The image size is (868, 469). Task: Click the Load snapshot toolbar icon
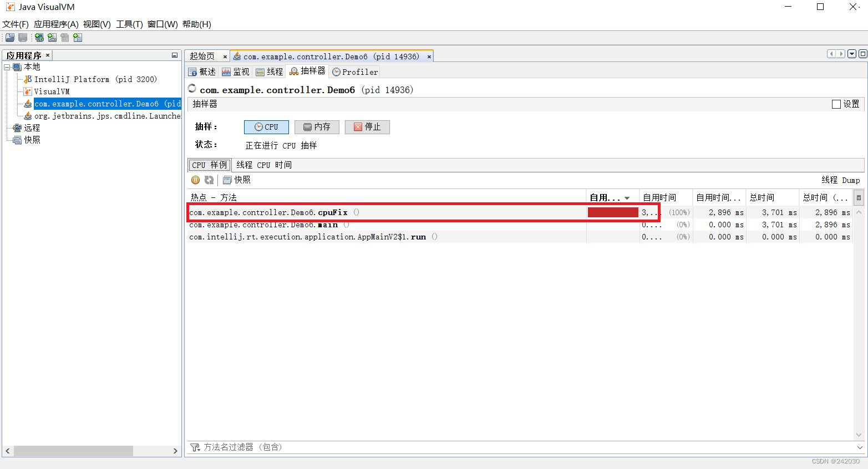[10, 38]
